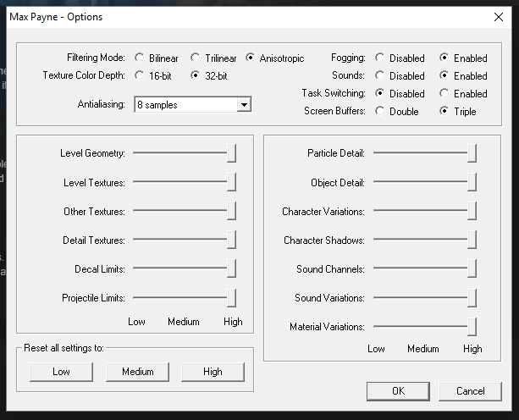The image size is (519, 420).
Task: Click the Level Textures slider handle
Action: pyautogui.click(x=231, y=182)
